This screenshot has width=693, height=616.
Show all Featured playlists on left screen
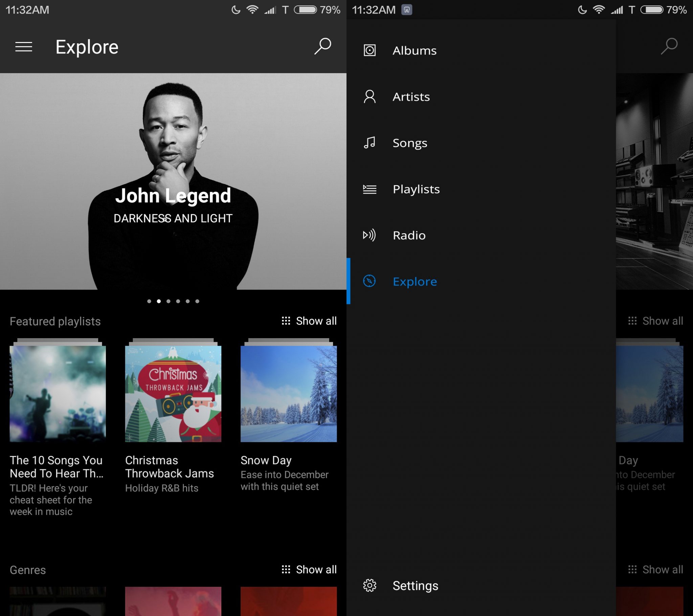(x=309, y=321)
